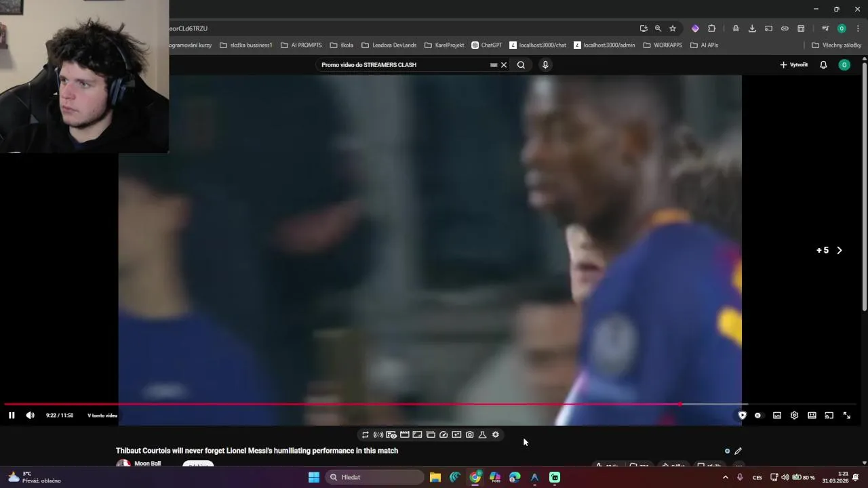Click the YouTube search input field
The width and height of the screenshot is (868, 488).
pos(404,65)
